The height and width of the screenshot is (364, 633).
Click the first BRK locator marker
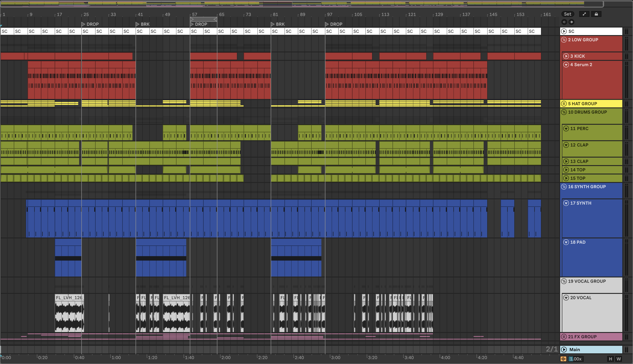click(x=137, y=24)
